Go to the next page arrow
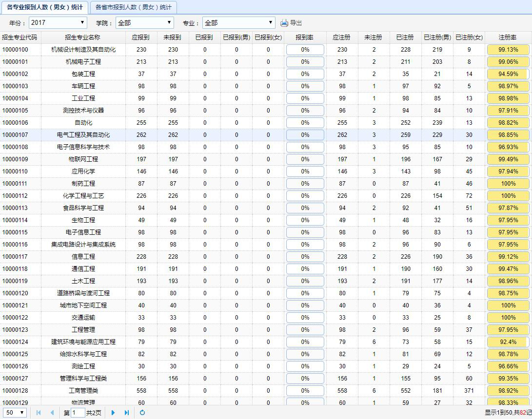Image resolution: width=532 pixels, height=419 pixels. 113,413
